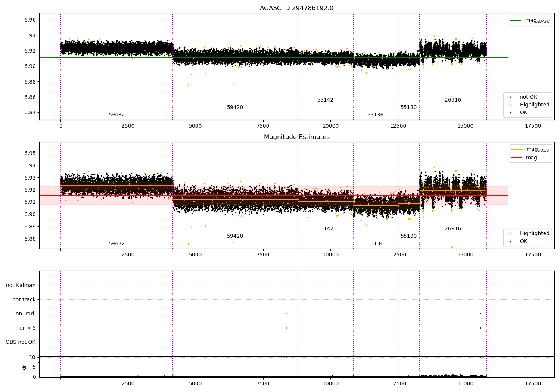Click the 6.93 y-axis tick label
Image resolution: width=560 pixels, height=392 pixels.
coord(30,178)
